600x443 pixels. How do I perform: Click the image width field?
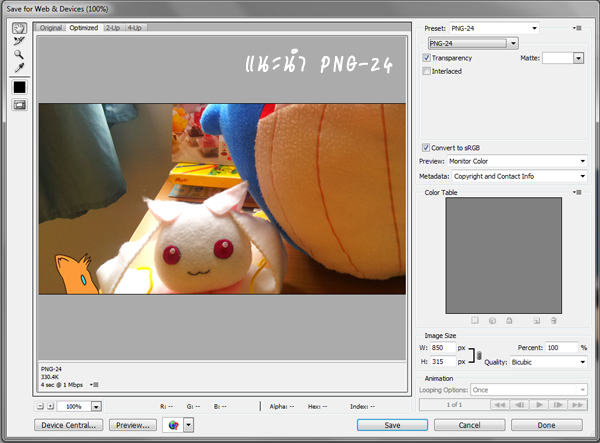[443, 347]
